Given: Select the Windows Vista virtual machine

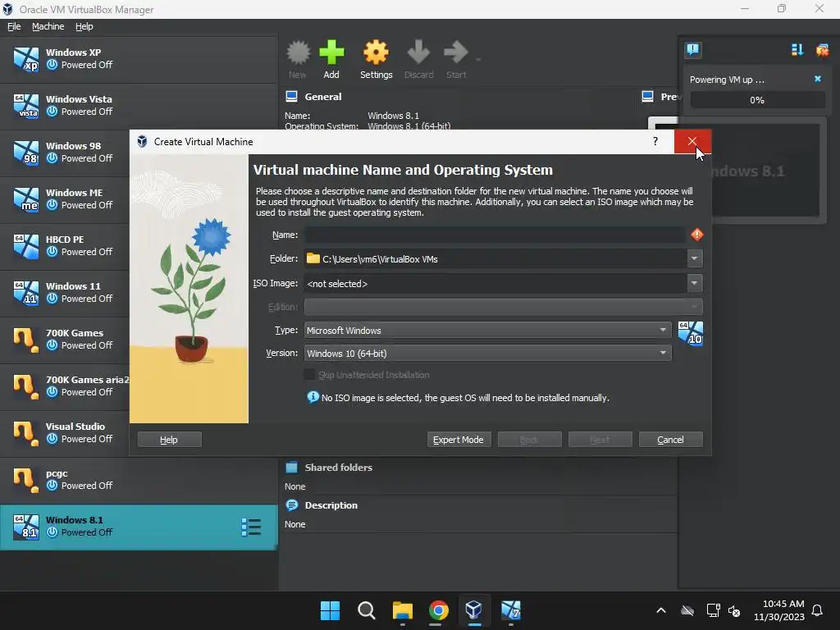Looking at the screenshot, I should coord(139,106).
